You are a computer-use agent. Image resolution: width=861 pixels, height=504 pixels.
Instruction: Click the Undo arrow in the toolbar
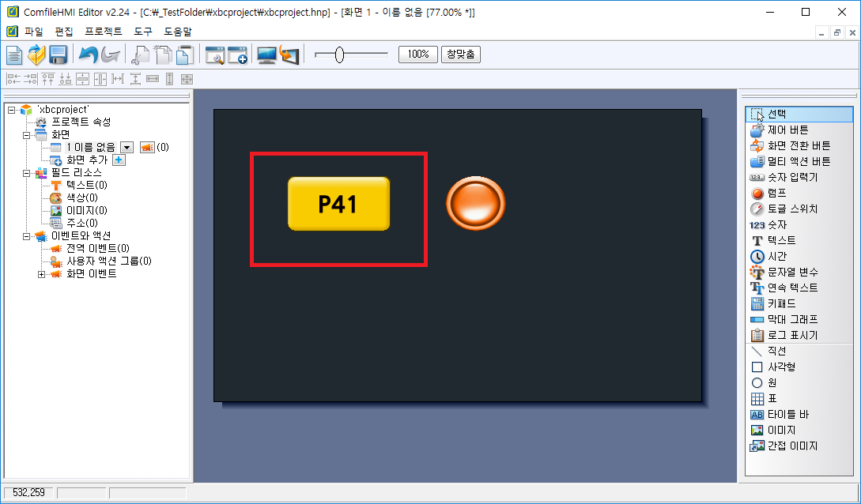click(x=88, y=55)
